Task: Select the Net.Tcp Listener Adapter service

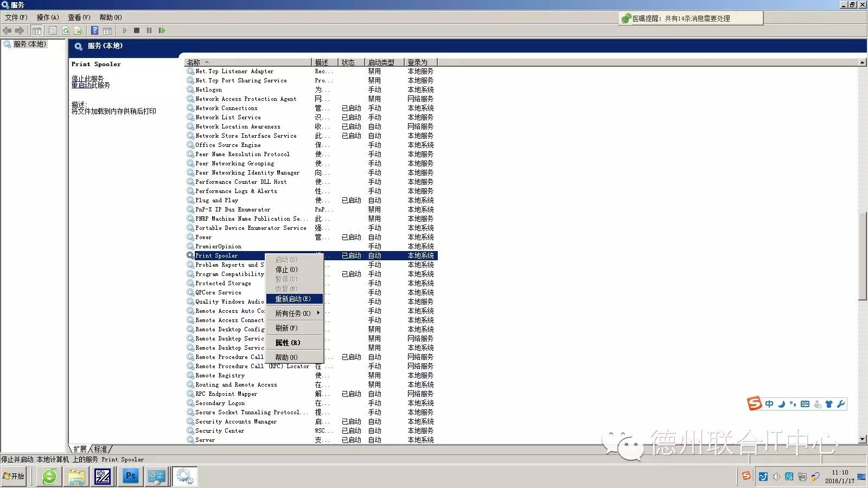Action: coord(311,71)
